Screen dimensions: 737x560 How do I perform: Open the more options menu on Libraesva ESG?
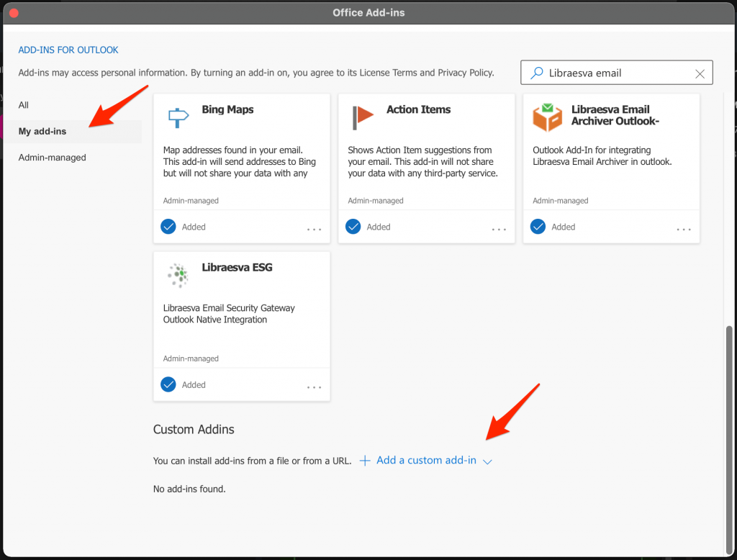pos(314,387)
